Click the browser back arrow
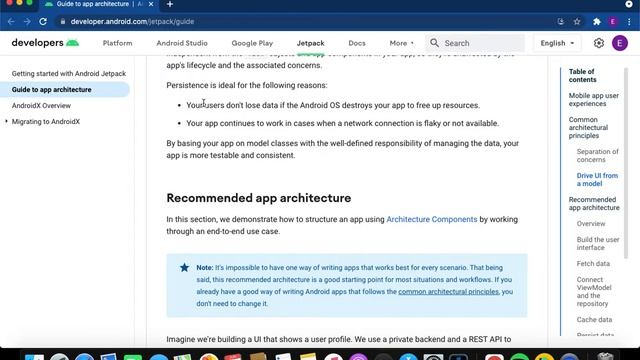Image resolution: width=640 pixels, height=360 pixels. 11,22
